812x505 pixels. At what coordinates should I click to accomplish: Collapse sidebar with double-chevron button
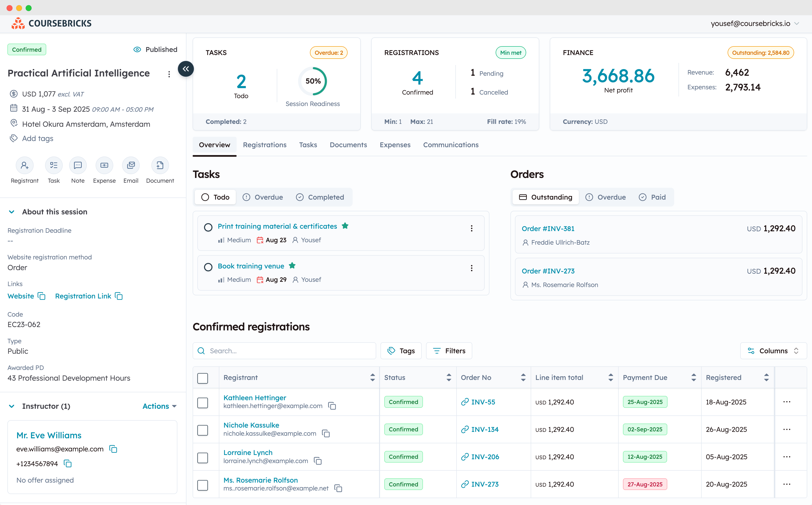(186, 69)
